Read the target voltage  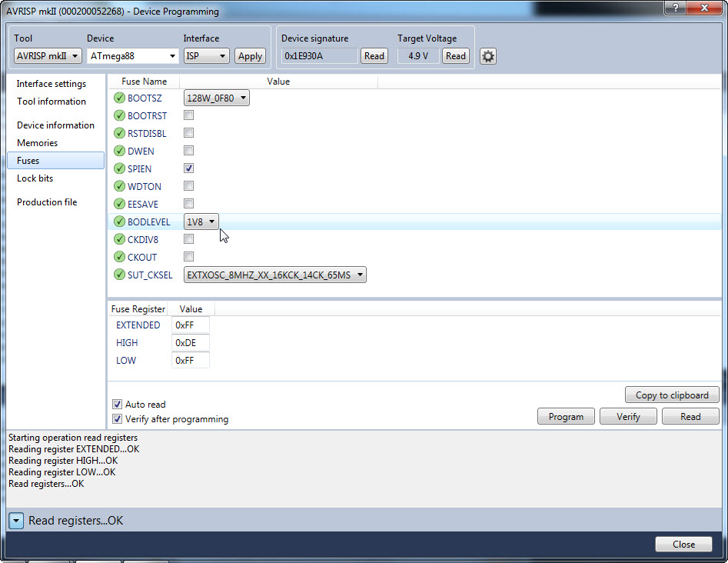(455, 55)
